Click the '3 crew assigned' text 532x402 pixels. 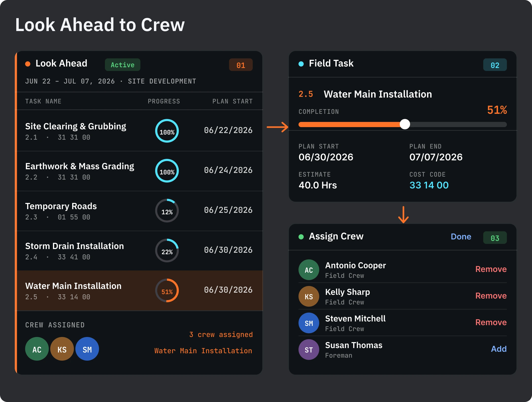tap(221, 335)
